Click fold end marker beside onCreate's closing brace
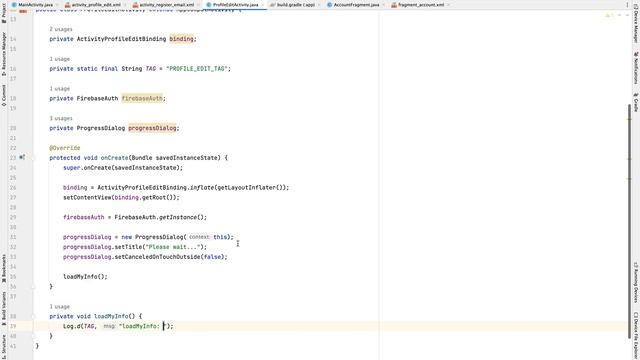This screenshot has height=360, width=640. (33, 287)
